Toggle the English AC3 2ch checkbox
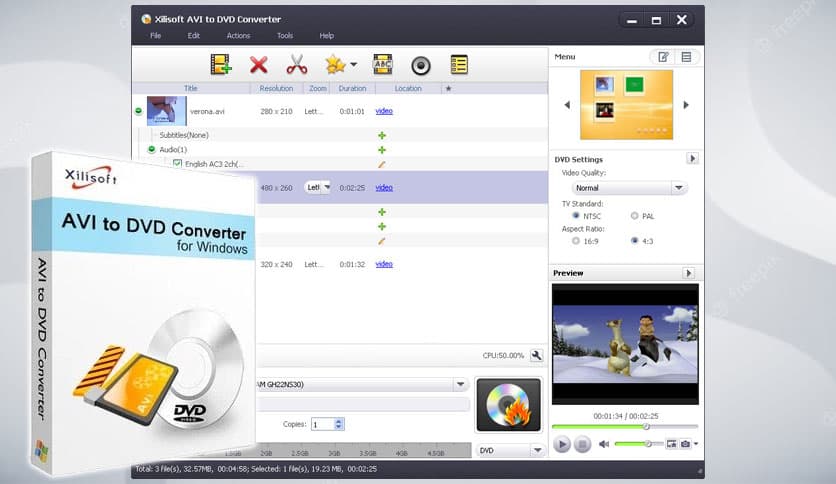 178,164
